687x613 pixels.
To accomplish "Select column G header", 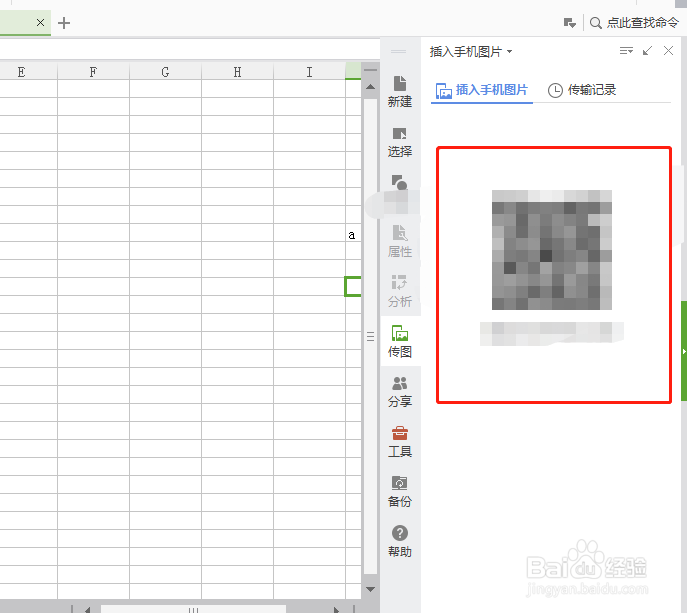I will [x=165, y=72].
